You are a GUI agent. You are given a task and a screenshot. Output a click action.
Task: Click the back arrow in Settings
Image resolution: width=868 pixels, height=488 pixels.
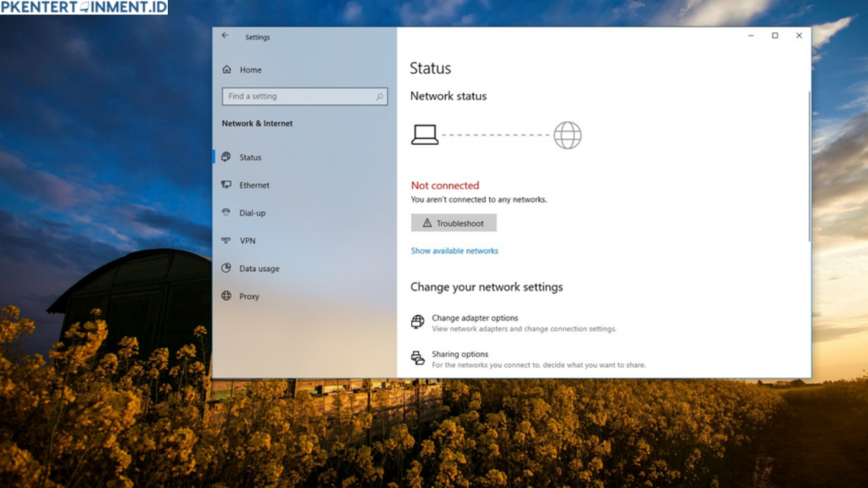click(224, 36)
